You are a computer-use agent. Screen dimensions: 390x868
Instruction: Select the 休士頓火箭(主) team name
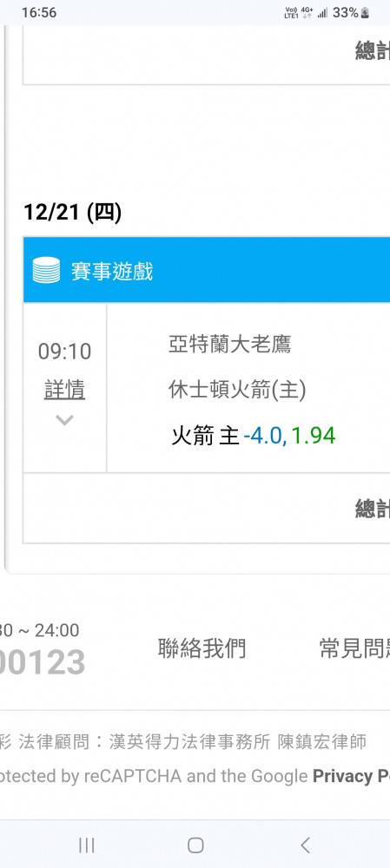(238, 391)
